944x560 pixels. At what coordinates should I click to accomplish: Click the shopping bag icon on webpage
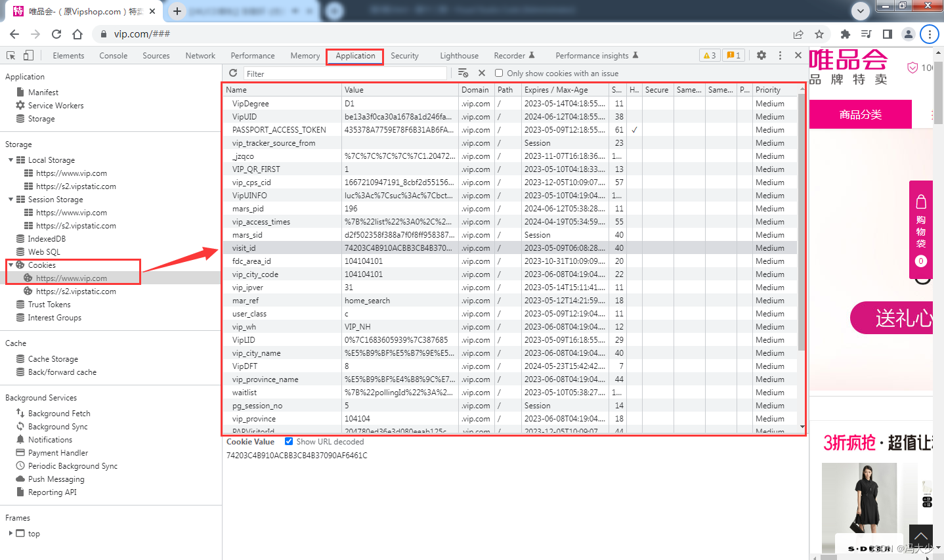pyautogui.click(x=921, y=202)
